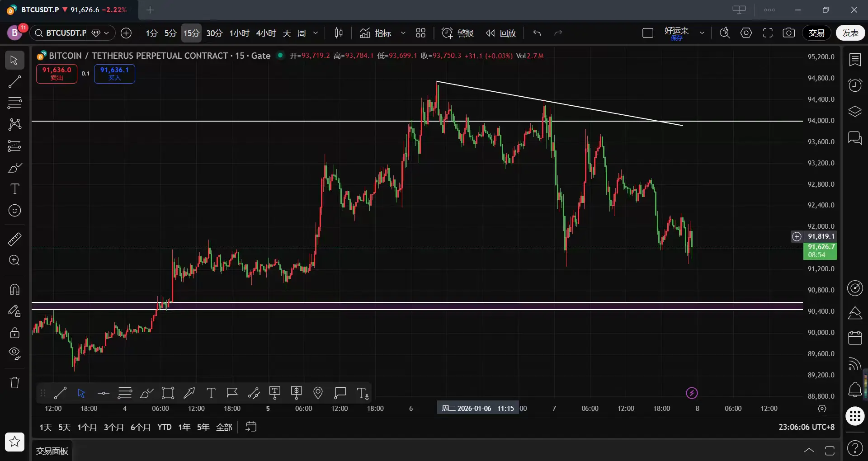Open the 指标 indicators dialog
The height and width of the screenshot is (461, 868).
click(376, 33)
